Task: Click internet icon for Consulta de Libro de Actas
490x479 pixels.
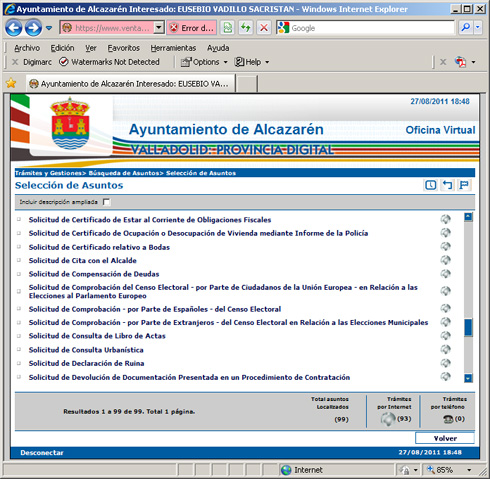Action: 446,335
